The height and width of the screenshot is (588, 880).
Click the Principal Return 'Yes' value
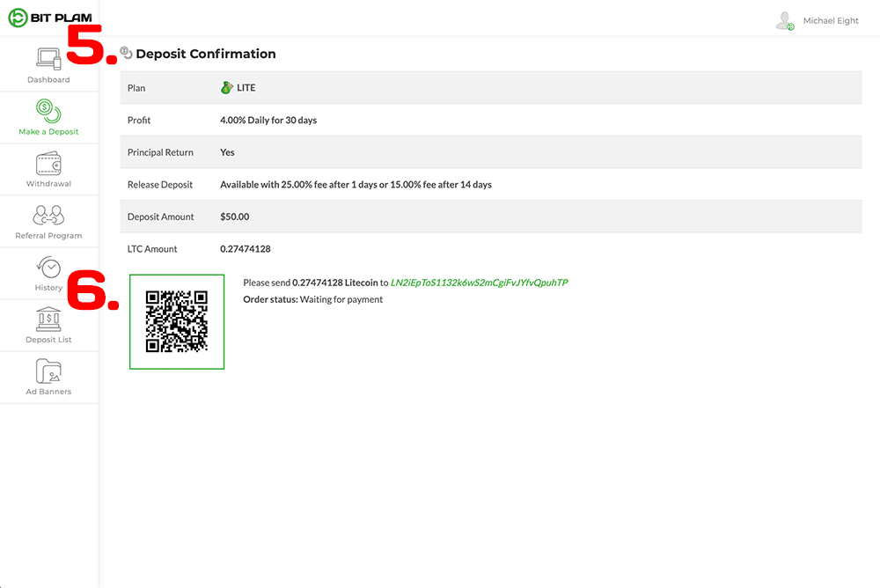click(227, 152)
